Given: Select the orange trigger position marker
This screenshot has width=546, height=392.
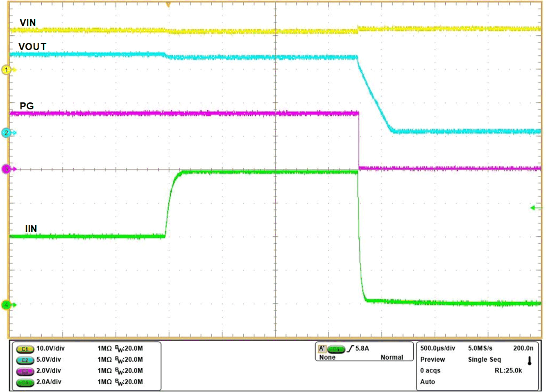Looking at the screenshot, I should click(x=168, y=4).
